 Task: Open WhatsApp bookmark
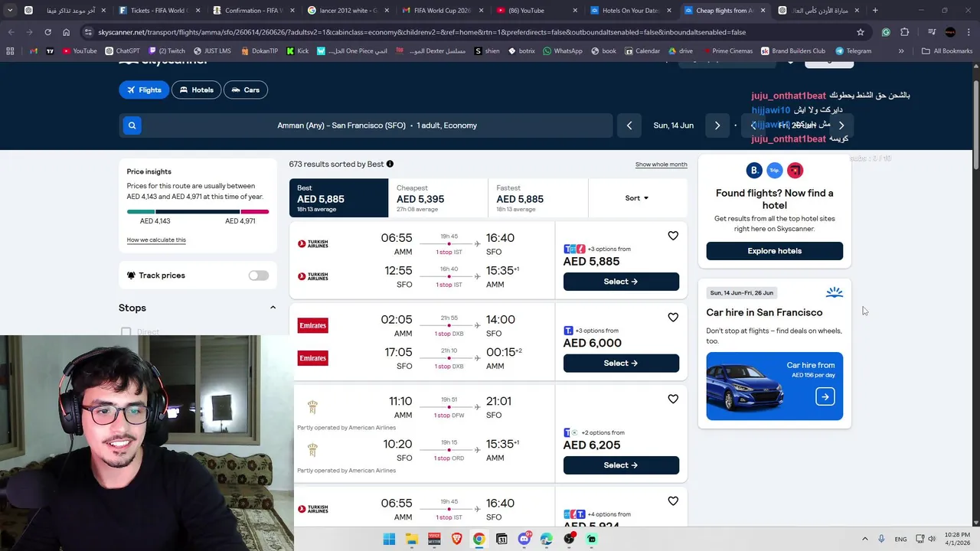click(x=563, y=51)
